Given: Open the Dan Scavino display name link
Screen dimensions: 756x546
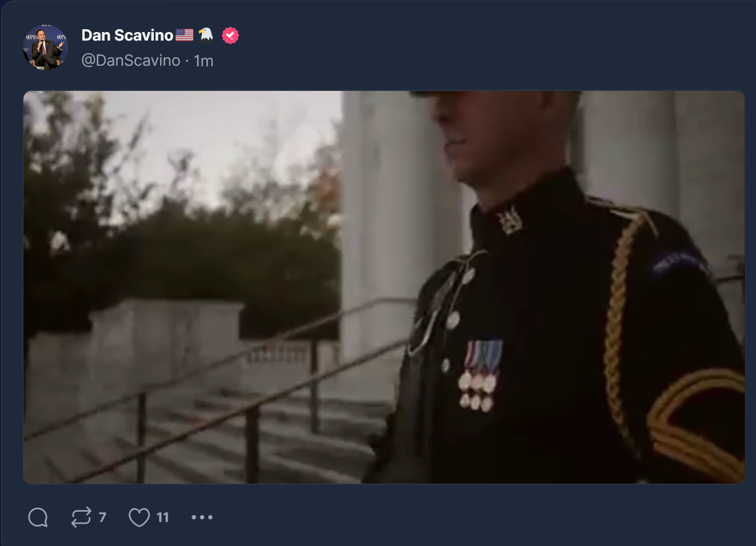Looking at the screenshot, I should tap(127, 35).
